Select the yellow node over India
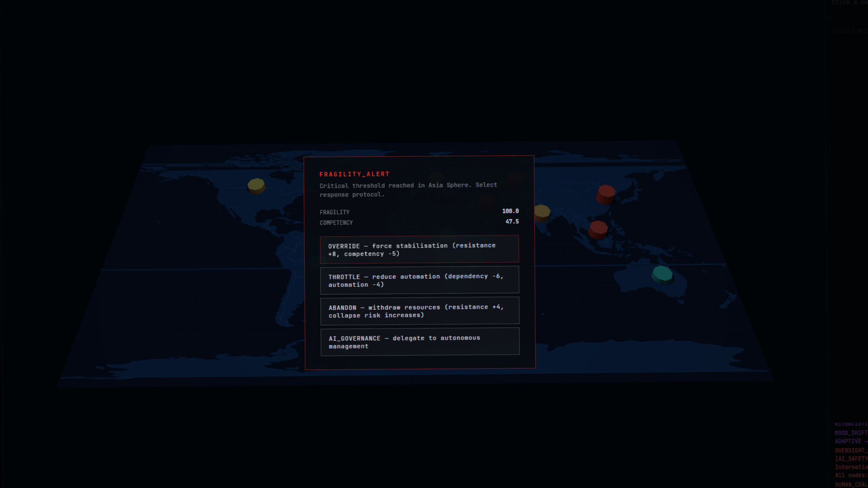868x488 pixels. pos(542,212)
